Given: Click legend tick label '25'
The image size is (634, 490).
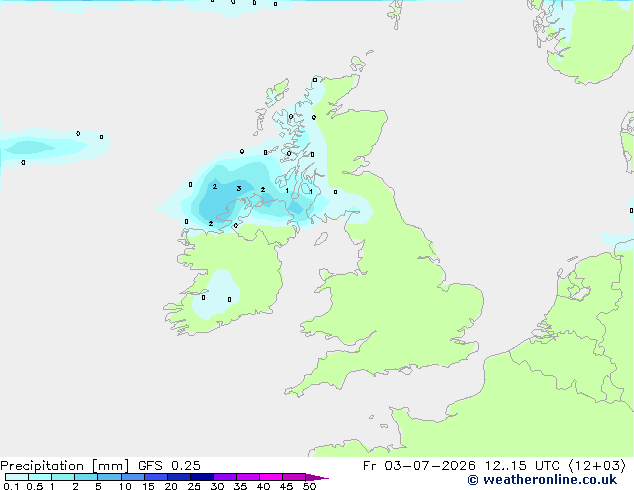Looking at the screenshot, I should click(x=194, y=486).
